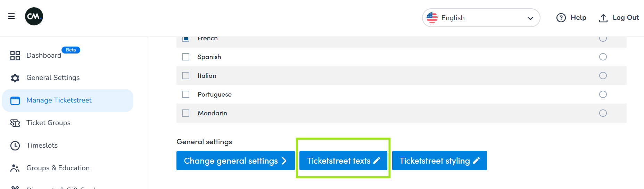
Task: Open the hamburger navigation menu
Action: coord(11,16)
